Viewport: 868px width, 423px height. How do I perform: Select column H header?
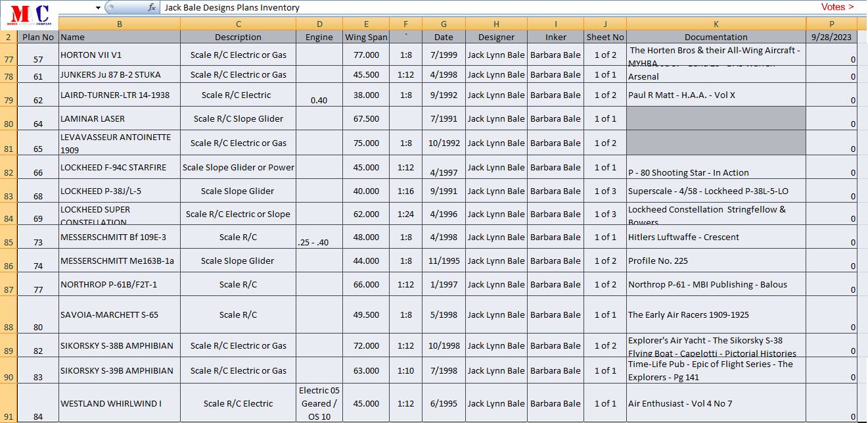point(496,24)
